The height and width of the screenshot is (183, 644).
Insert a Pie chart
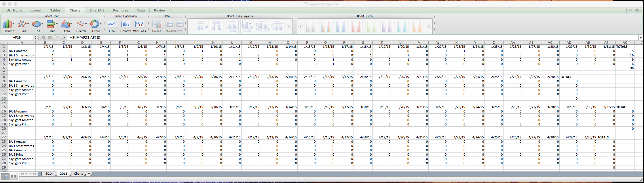37,26
